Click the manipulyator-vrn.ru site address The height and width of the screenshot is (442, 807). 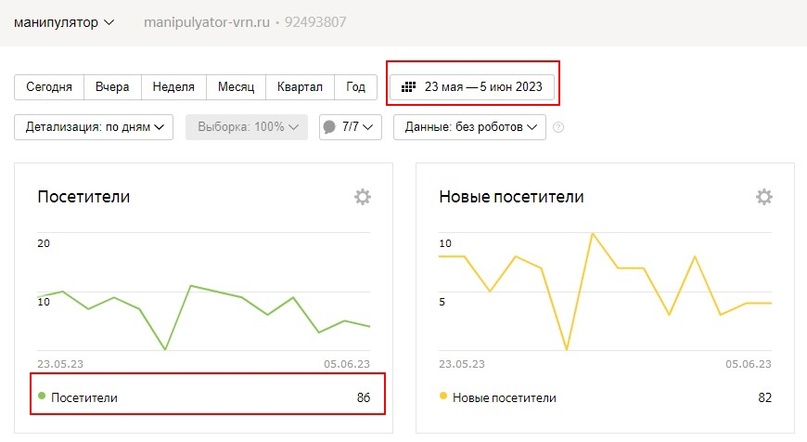pyautogui.click(x=206, y=23)
